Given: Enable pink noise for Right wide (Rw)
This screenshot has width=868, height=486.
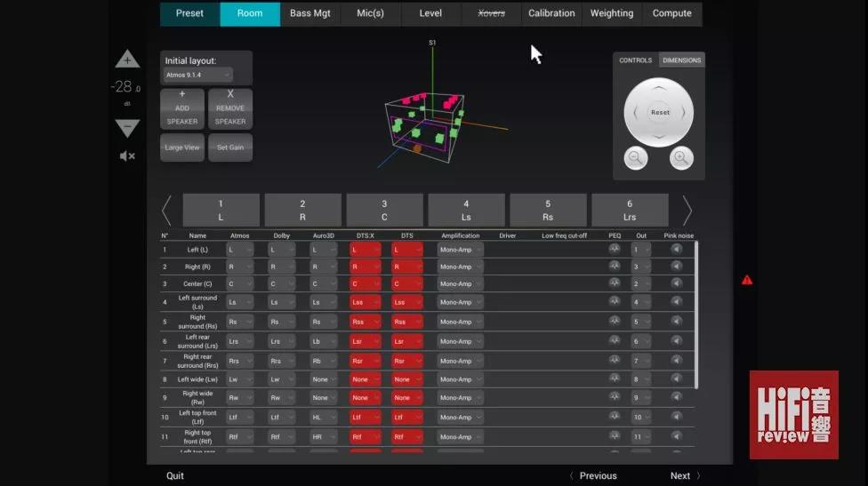Looking at the screenshot, I should pos(677,397).
